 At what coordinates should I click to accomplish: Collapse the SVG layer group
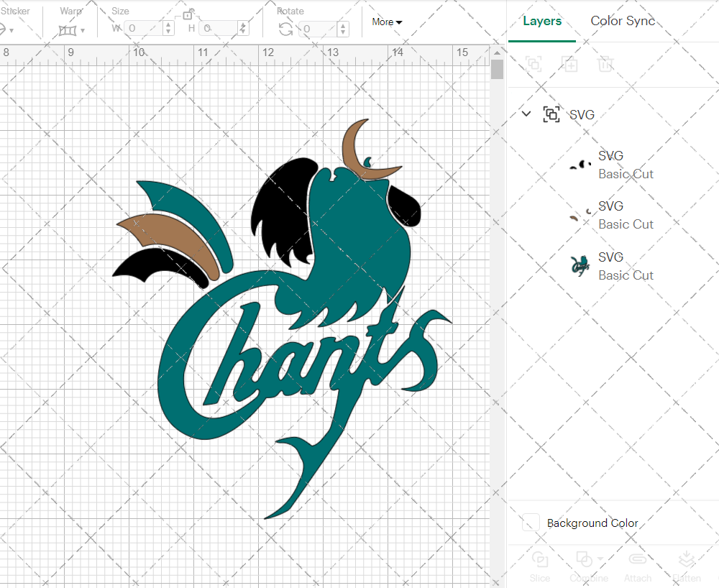[x=526, y=114]
